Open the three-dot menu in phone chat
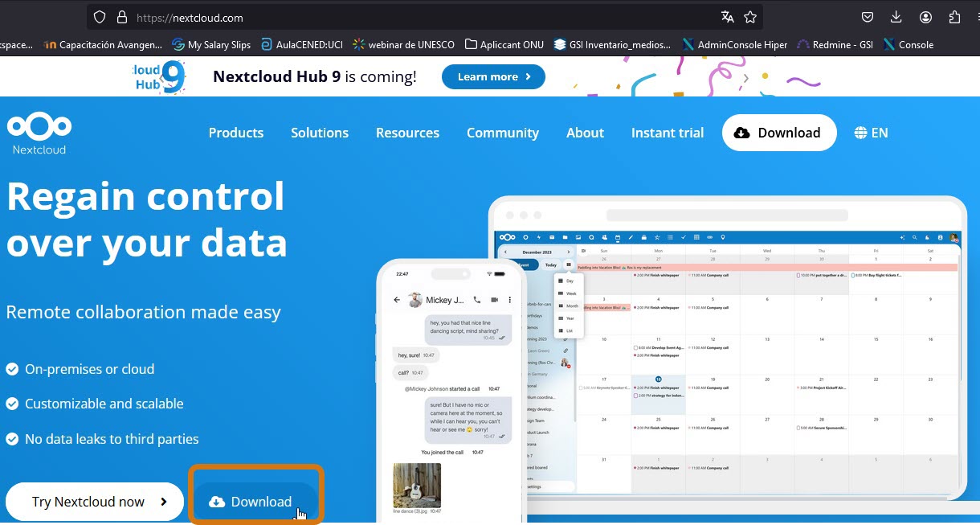This screenshot has width=980, height=525. 510,300
